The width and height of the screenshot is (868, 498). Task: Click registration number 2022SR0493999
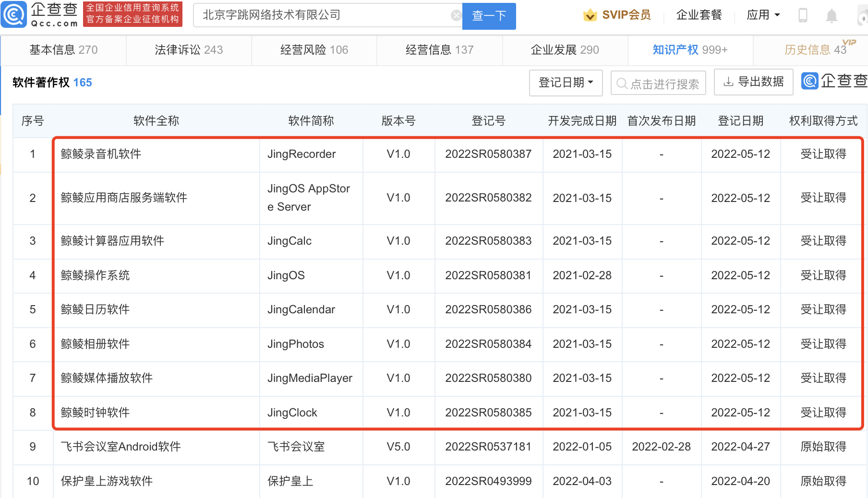click(488, 481)
